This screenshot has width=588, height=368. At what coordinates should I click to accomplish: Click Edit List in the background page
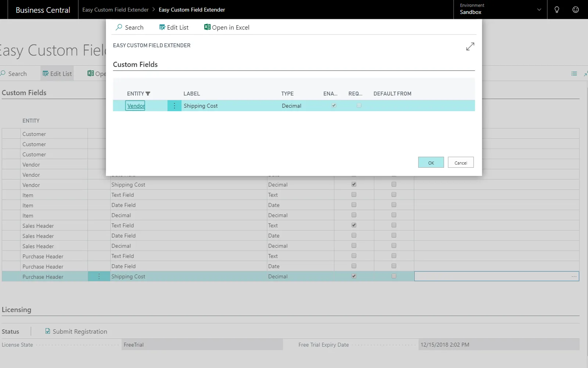[57, 74]
